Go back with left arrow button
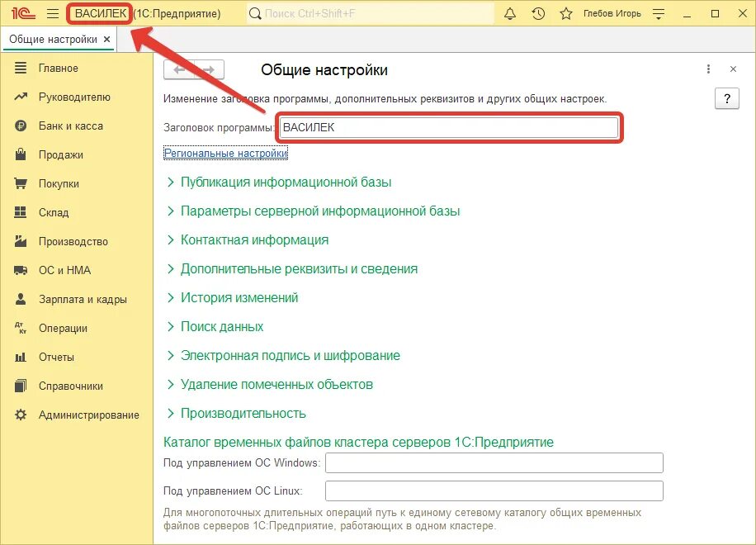 coord(179,70)
